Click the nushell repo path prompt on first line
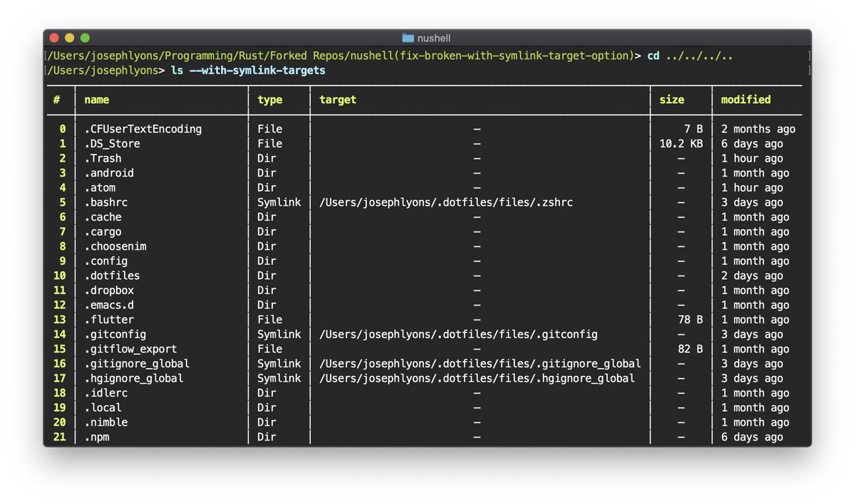 tap(343, 56)
